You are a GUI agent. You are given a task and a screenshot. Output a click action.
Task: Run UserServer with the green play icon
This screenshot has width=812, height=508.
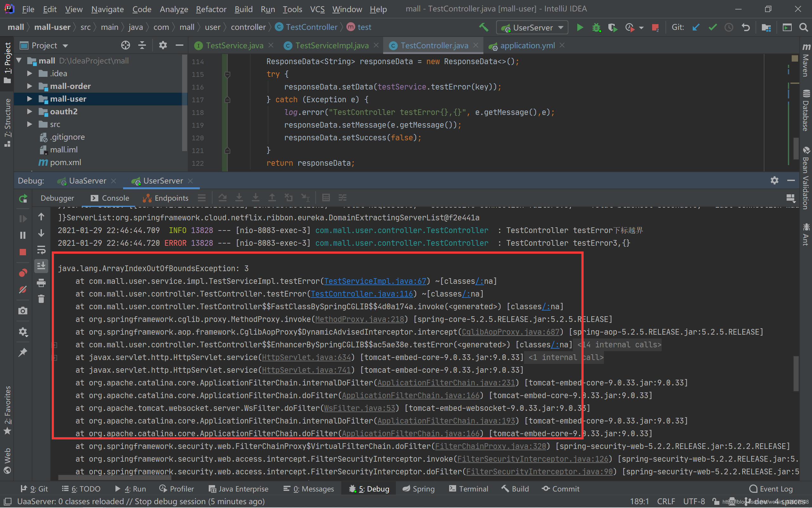tap(580, 27)
